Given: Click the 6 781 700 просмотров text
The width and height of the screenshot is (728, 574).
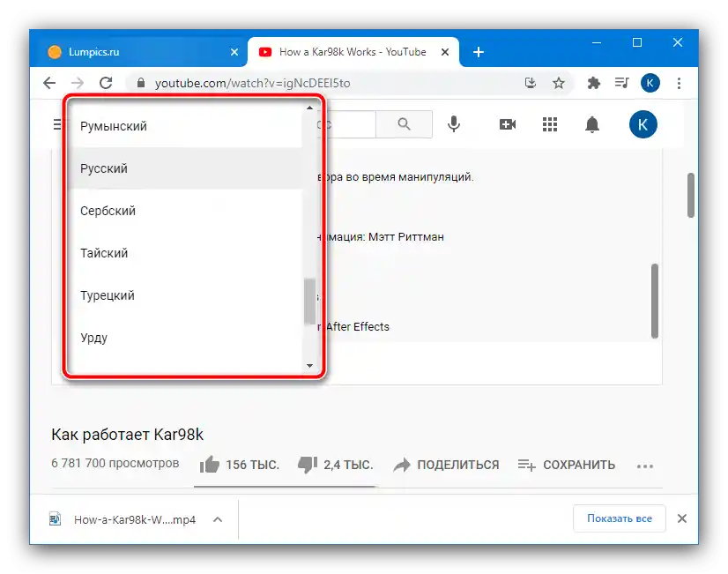Looking at the screenshot, I should 115,463.
